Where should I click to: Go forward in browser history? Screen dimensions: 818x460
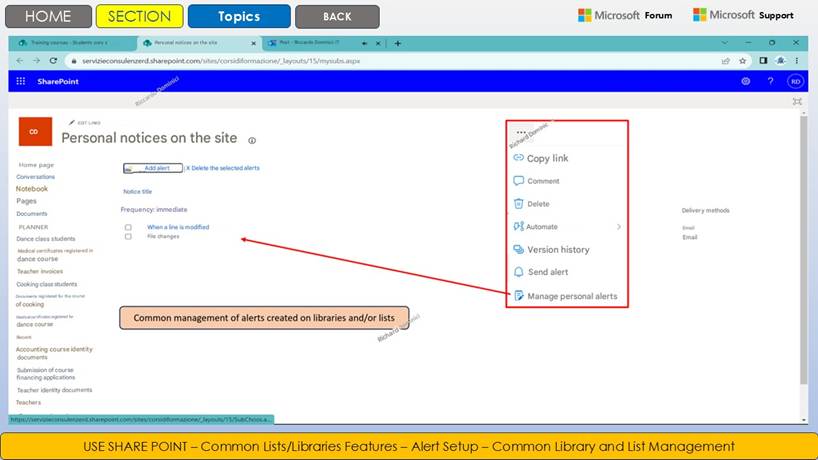[x=37, y=61]
